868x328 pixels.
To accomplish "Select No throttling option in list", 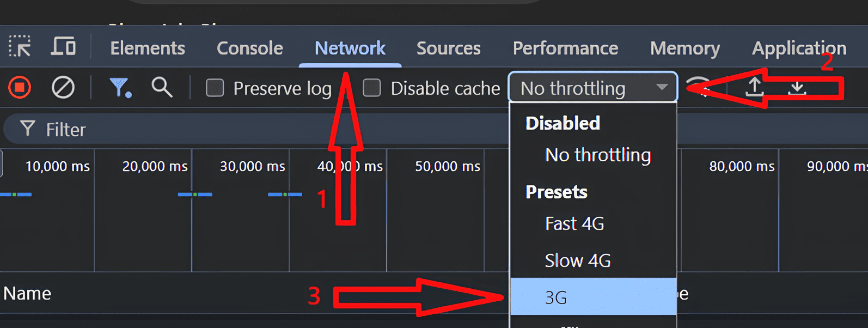I will point(597,155).
